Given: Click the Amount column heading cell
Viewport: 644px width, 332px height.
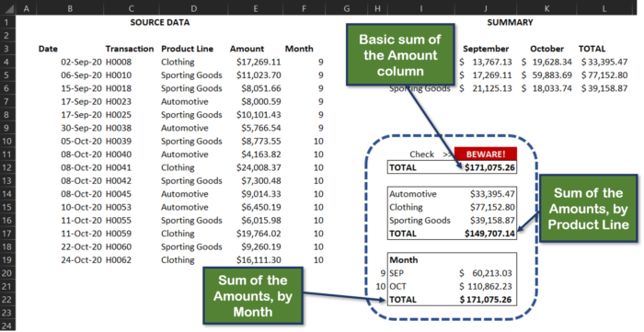Looking at the screenshot, I should (247, 49).
